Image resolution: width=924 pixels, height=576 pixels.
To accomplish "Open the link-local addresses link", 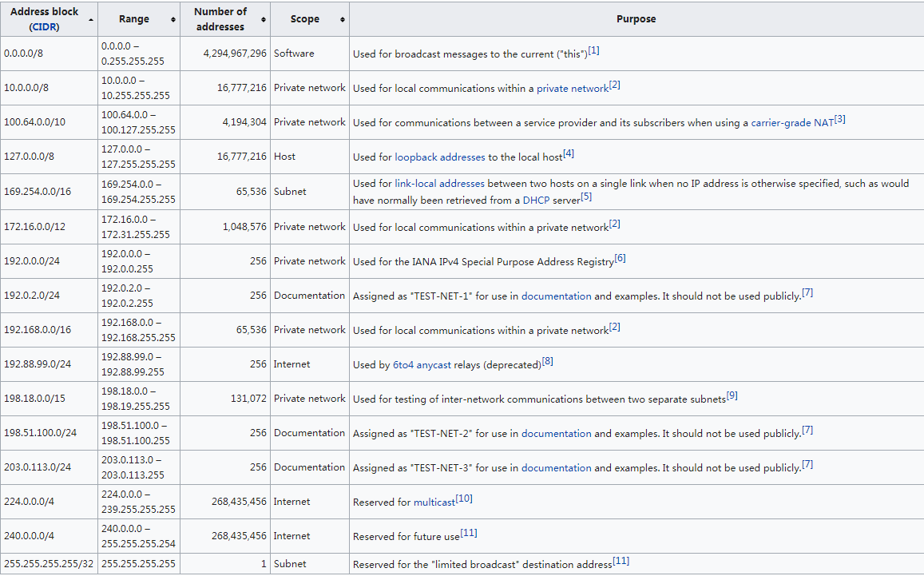I will tap(439, 184).
